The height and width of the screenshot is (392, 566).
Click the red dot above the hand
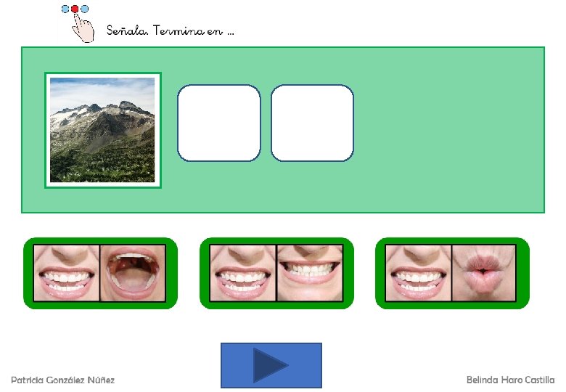coord(75,9)
